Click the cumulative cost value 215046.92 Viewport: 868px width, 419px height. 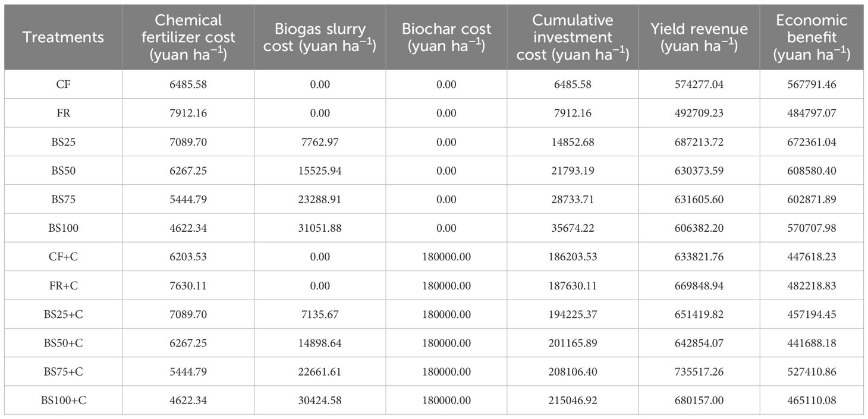point(573,400)
